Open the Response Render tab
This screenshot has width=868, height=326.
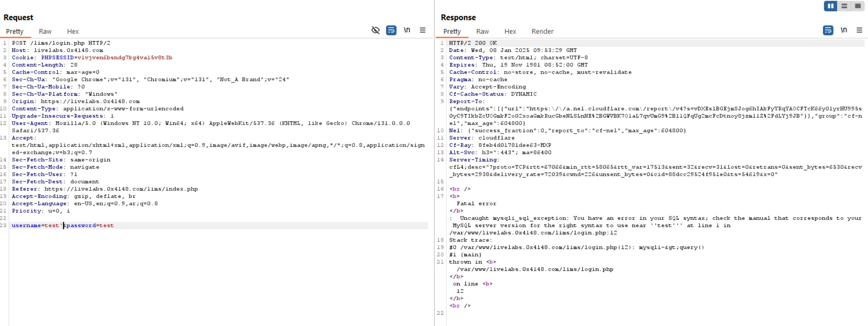[542, 31]
